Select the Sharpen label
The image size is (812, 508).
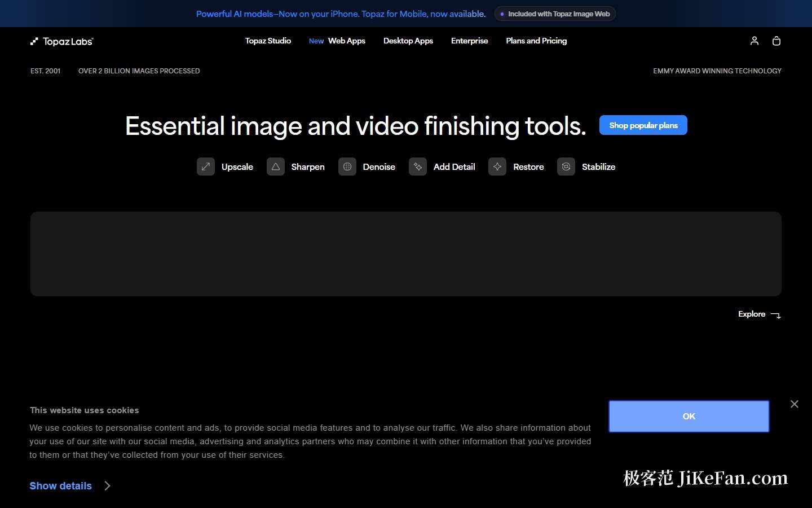click(308, 167)
